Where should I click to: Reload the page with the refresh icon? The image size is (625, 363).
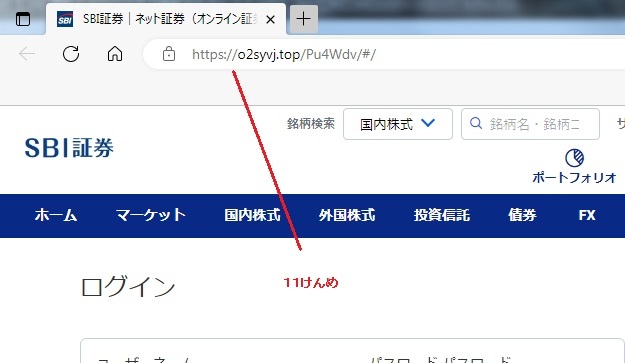click(x=71, y=54)
